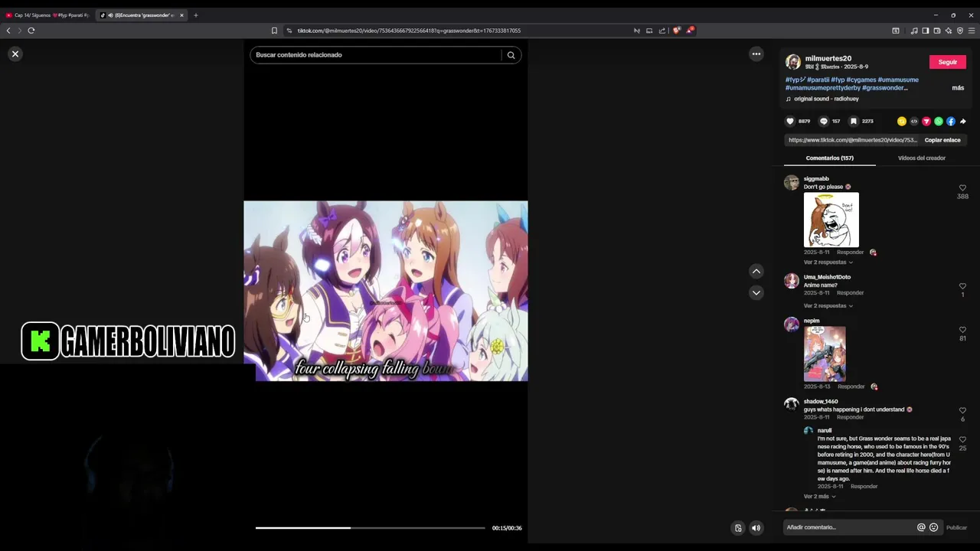Mute the video with the speaker icon
The height and width of the screenshot is (551, 980).
tap(756, 528)
